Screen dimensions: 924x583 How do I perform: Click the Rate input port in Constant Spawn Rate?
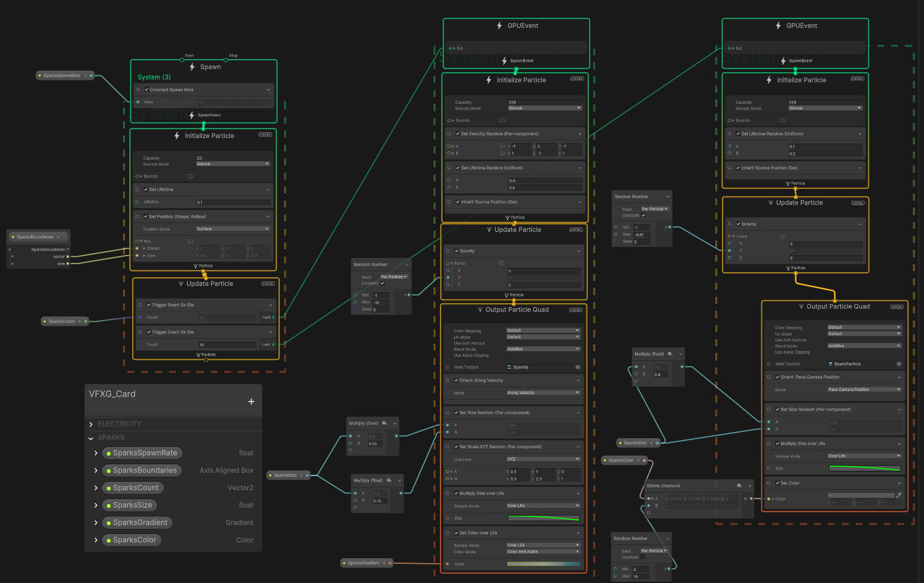coord(138,102)
